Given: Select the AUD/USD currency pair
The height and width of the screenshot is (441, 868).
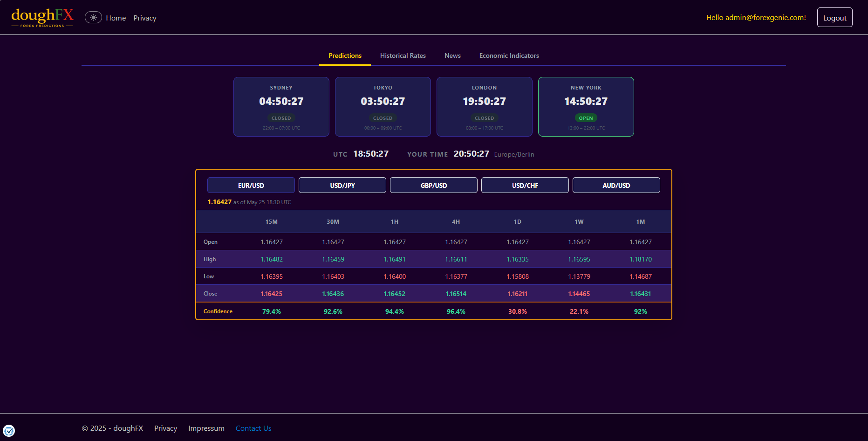Looking at the screenshot, I should (x=616, y=185).
